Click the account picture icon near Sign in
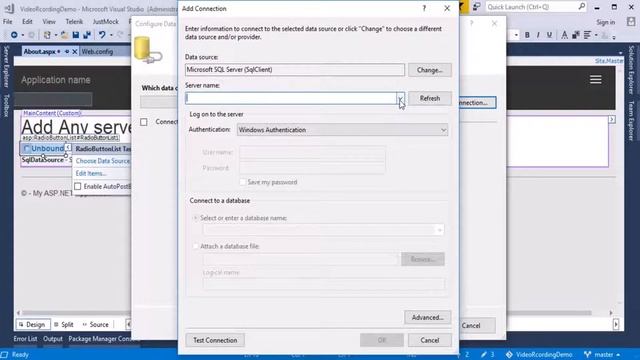The image size is (640, 360). point(631,22)
